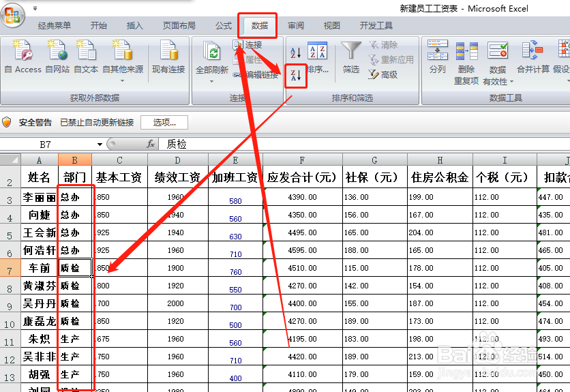Screen dimensions: 570x392
Task: Click the select-all corner button
Action: coord(10,160)
